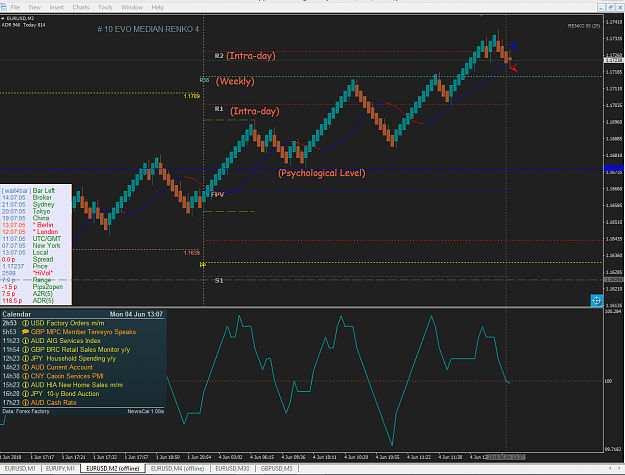The width and height of the screenshot is (625, 475).
Task: Restore the inner chart window
Action: [611, 7]
